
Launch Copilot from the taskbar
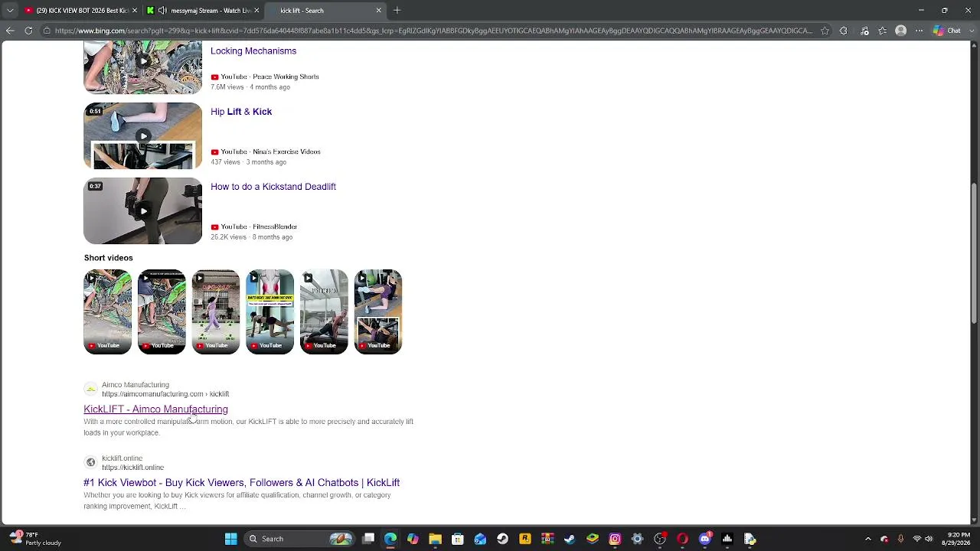tap(413, 539)
